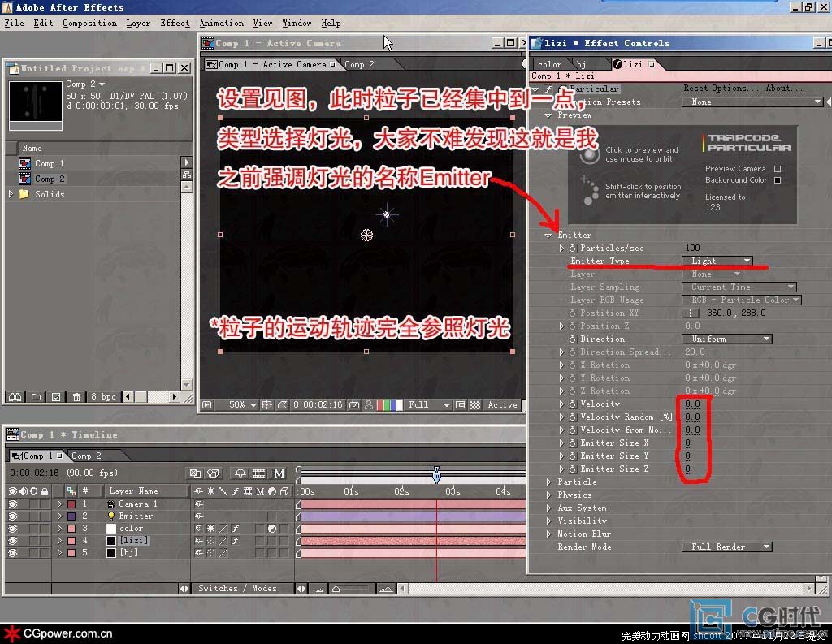Click the always preview icon in viewer
This screenshot has width=832, height=644.
point(207,404)
